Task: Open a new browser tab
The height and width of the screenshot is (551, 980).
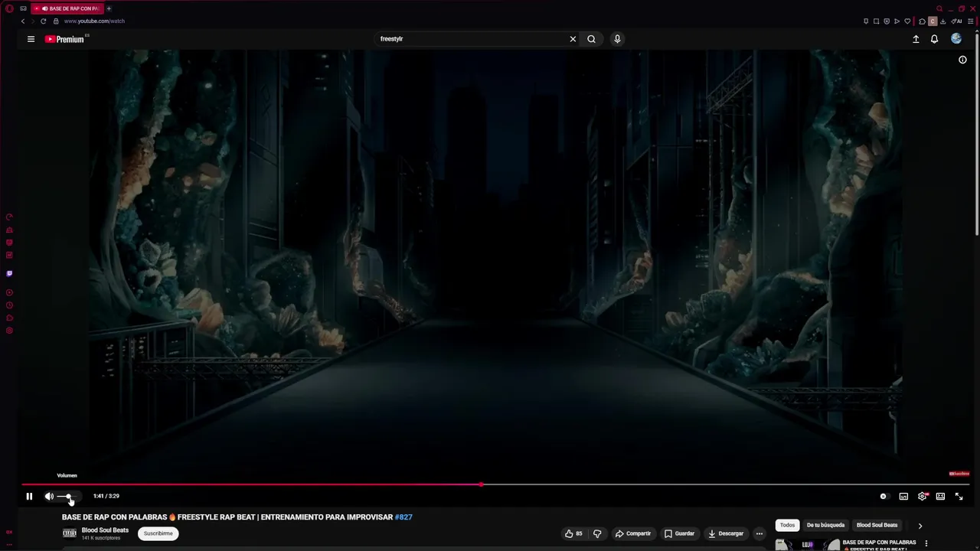Action: (109, 8)
